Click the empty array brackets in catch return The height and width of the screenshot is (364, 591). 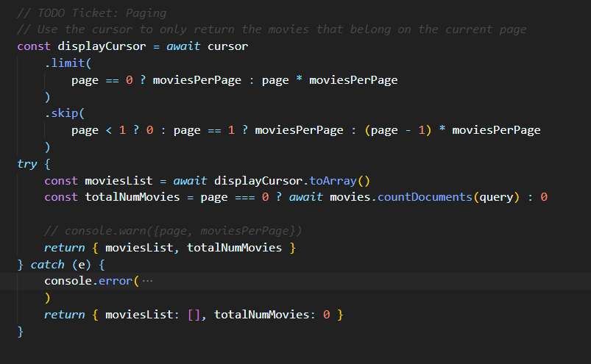point(194,315)
